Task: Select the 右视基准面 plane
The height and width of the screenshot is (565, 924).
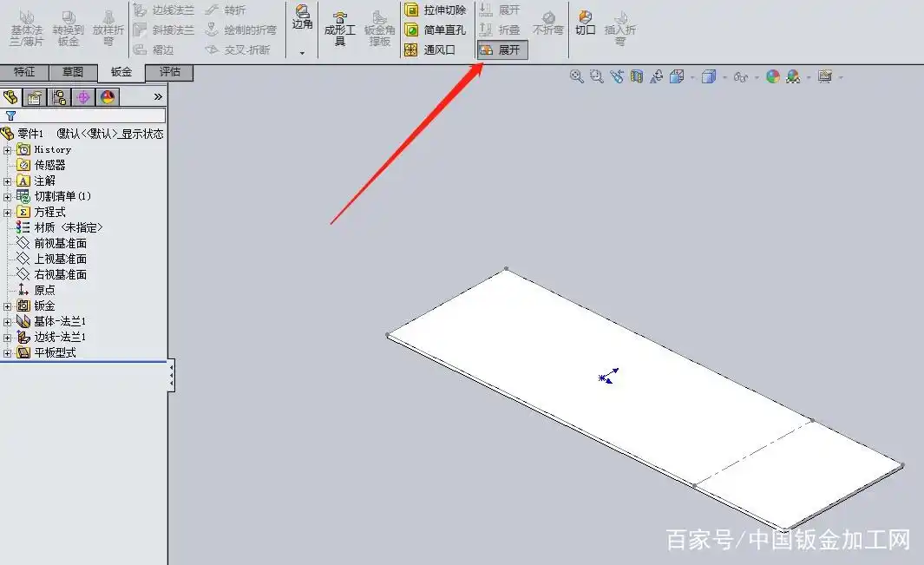Action: 60,274
